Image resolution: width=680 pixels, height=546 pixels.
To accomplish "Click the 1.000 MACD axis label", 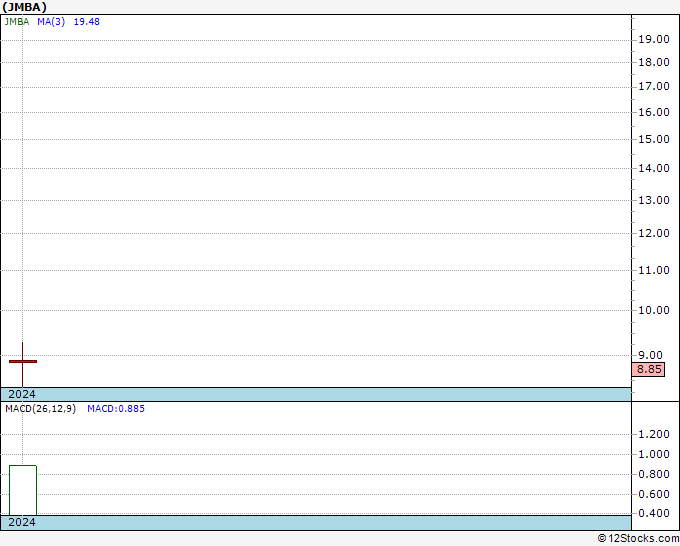I will click(654, 454).
